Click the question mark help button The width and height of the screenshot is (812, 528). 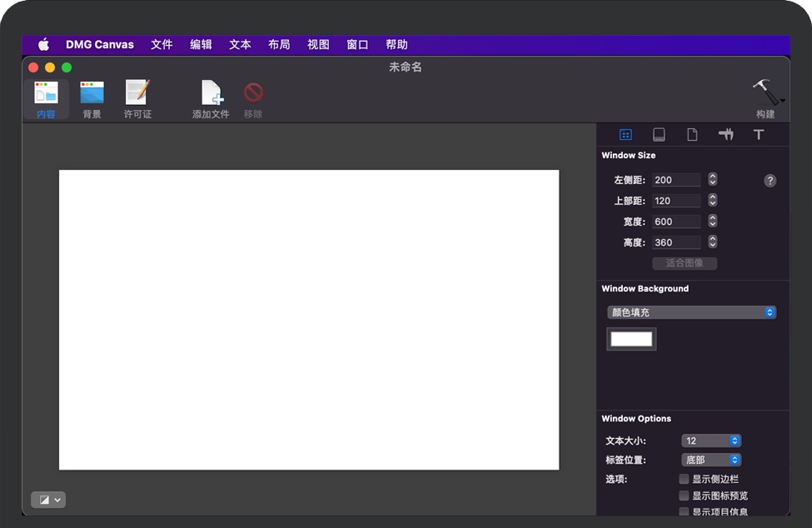(770, 181)
